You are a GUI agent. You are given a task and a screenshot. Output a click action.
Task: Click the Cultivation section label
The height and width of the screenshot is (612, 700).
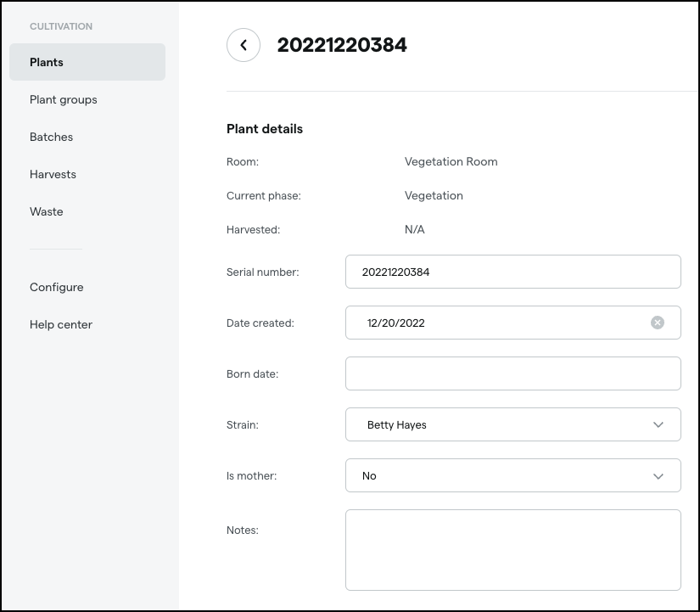click(61, 26)
